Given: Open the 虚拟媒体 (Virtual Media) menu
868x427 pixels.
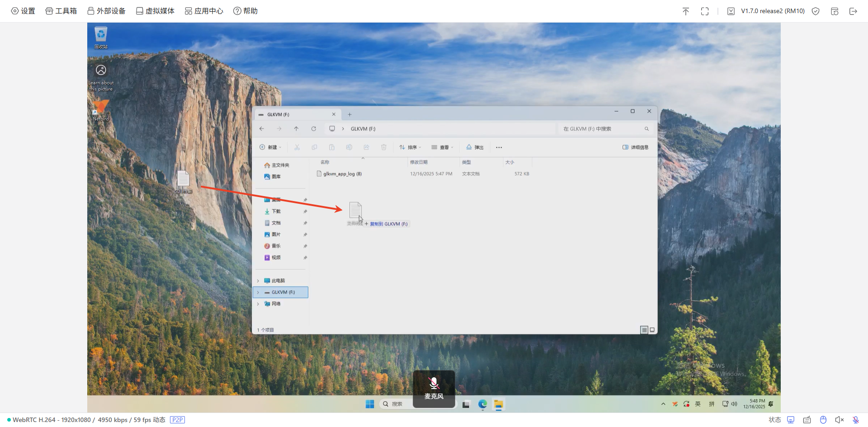Looking at the screenshot, I should [x=155, y=11].
